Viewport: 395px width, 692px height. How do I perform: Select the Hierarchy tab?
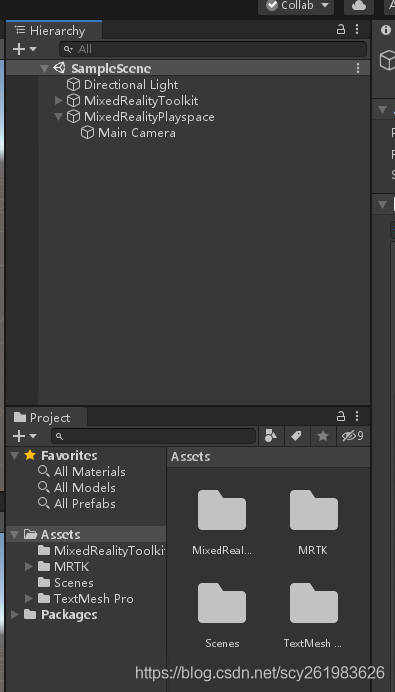coord(54,30)
